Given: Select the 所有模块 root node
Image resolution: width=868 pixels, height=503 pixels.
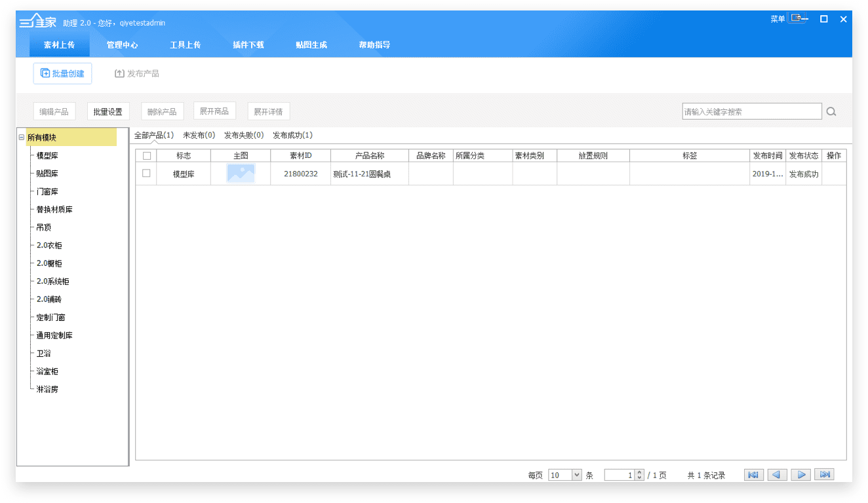Looking at the screenshot, I should (x=42, y=138).
